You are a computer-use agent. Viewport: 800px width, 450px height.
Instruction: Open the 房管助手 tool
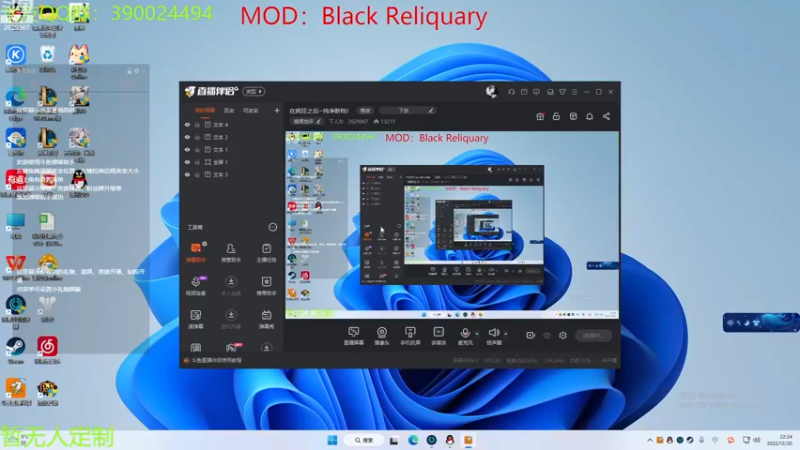pyautogui.click(x=231, y=252)
